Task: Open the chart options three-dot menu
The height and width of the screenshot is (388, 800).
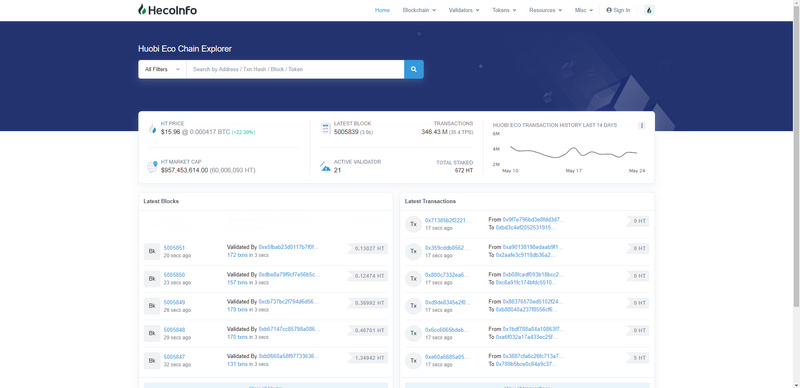Action: [x=642, y=126]
